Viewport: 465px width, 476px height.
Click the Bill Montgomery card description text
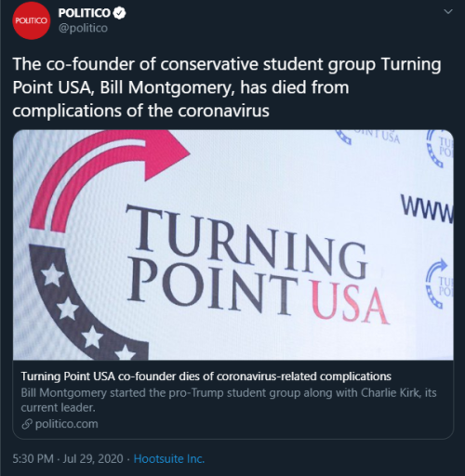point(229,400)
